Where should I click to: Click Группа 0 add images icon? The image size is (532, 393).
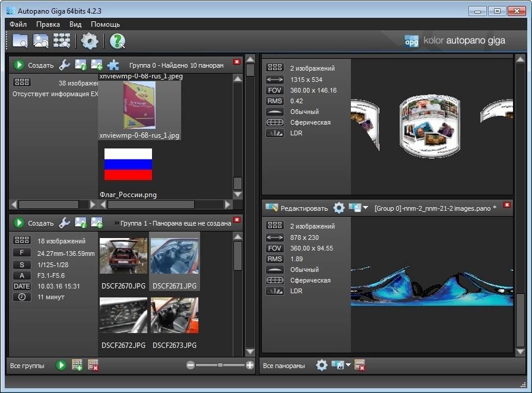click(x=97, y=65)
